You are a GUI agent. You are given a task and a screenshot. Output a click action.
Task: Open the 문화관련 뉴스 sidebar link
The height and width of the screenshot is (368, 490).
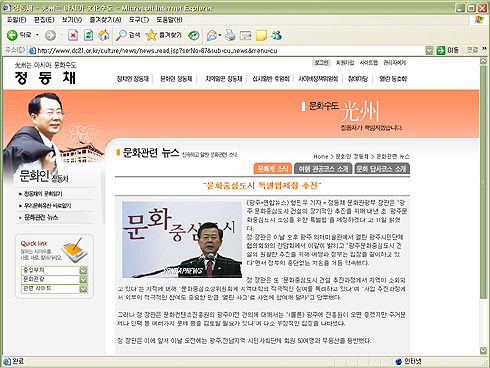click(x=41, y=218)
